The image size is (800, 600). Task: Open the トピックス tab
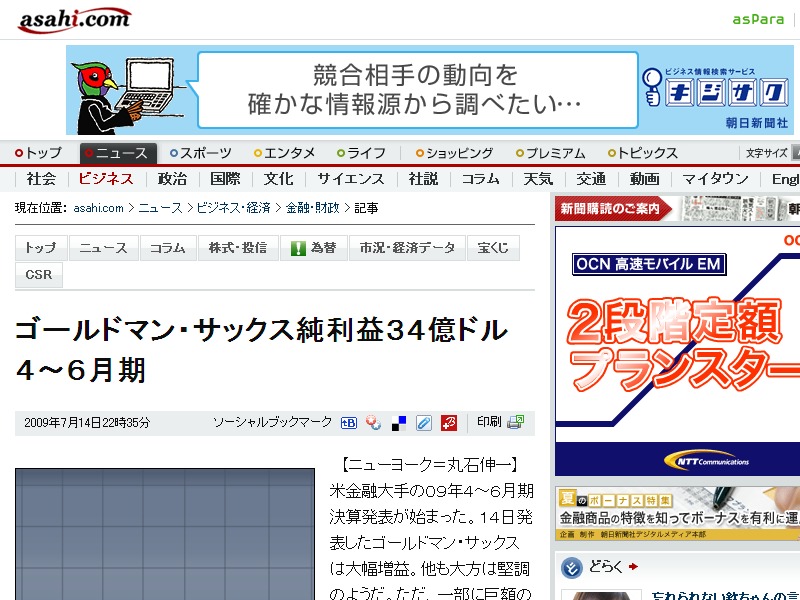[643, 153]
